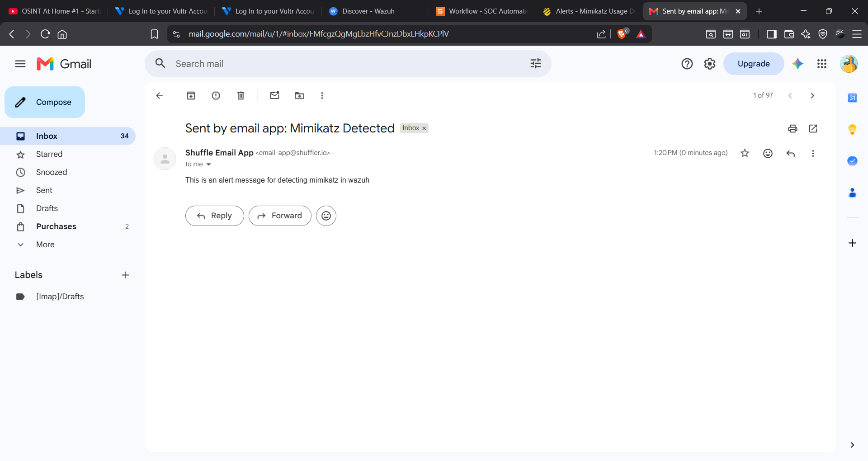Image resolution: width=868 pixels, height=461 pixels.
Task: Open Google Keep side panel
Action: 852,130
